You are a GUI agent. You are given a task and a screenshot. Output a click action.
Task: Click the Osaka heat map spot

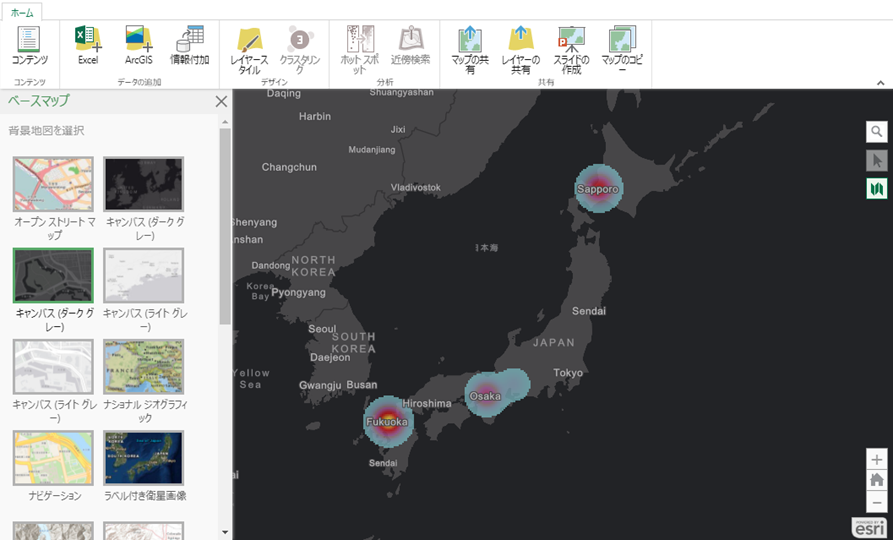point(486,395)
